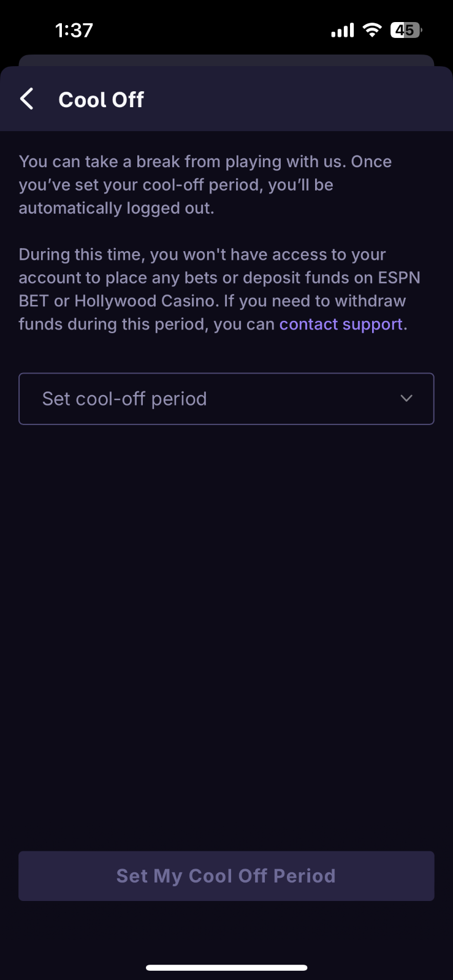Tap the Cool Off page title
The image size is (453, 980).
[101, 99]
